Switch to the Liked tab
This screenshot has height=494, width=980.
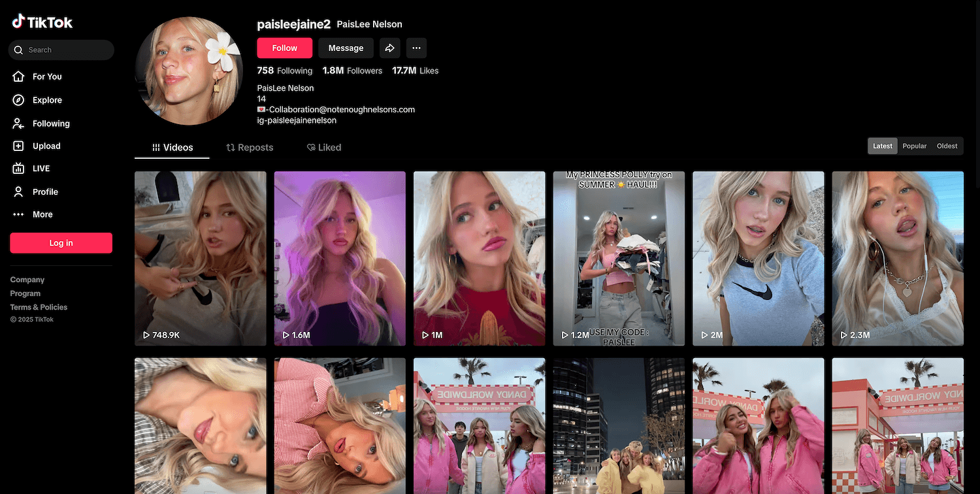point(324,148)
